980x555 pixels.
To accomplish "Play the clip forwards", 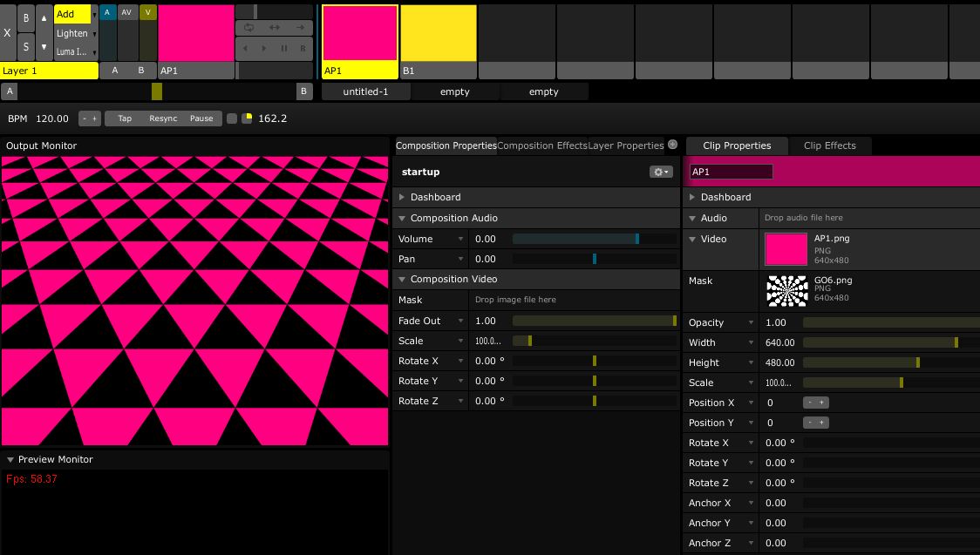I will [x=264, y=48].
